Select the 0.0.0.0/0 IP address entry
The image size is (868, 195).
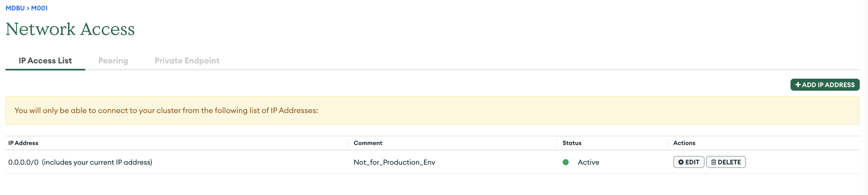coord(23,162)
